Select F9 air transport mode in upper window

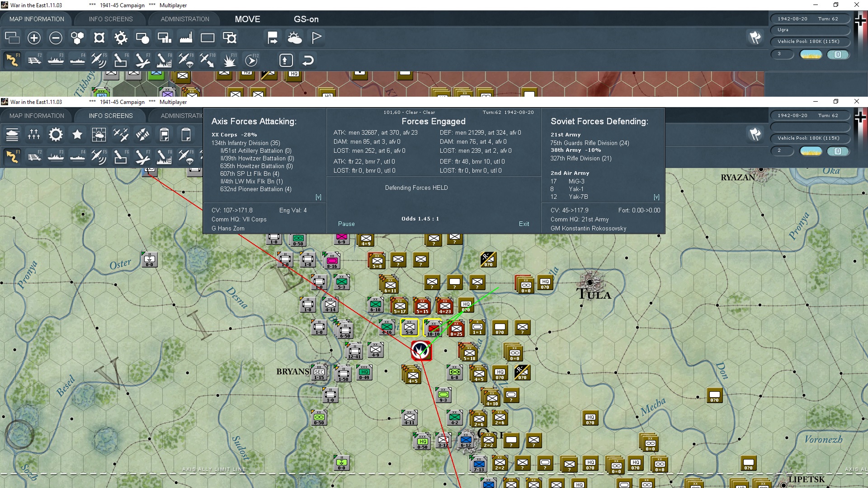[x=186, y=60]
